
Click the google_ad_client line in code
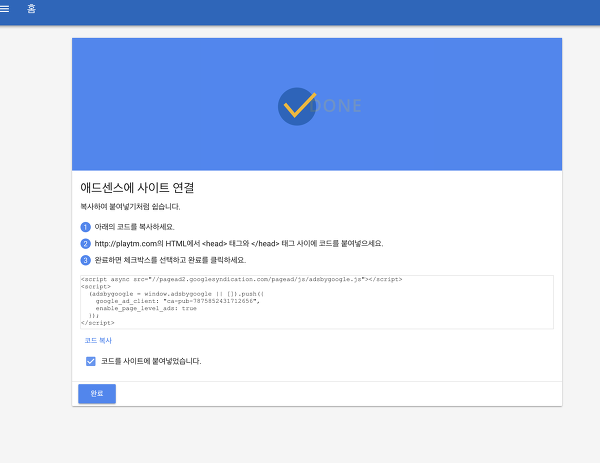[x=178, y=301]
